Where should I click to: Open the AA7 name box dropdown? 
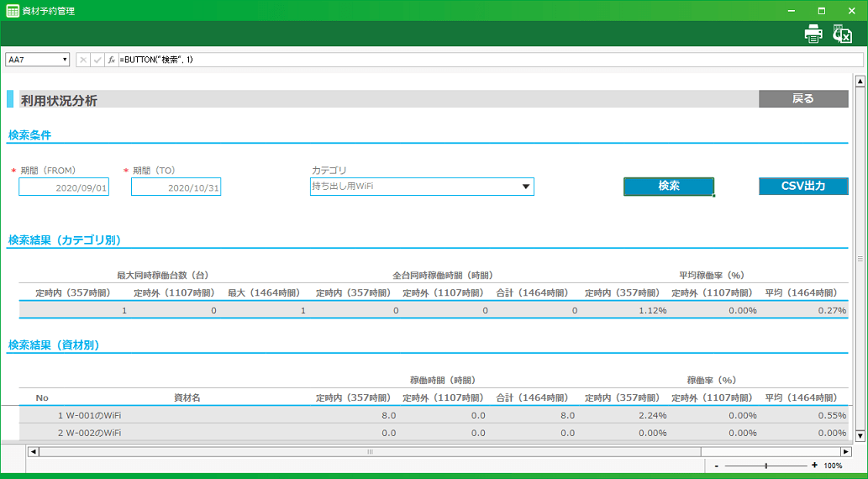pos(65,60)
